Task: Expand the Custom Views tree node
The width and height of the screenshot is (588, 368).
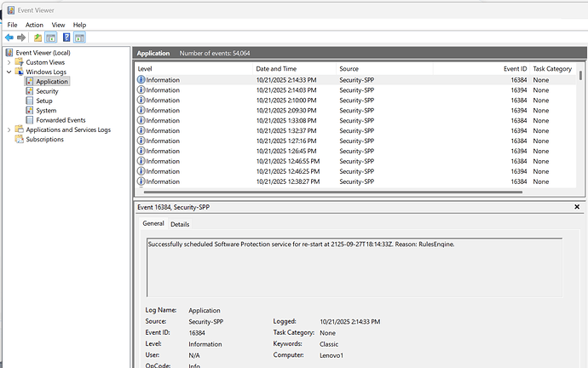Action: point(9,62)
